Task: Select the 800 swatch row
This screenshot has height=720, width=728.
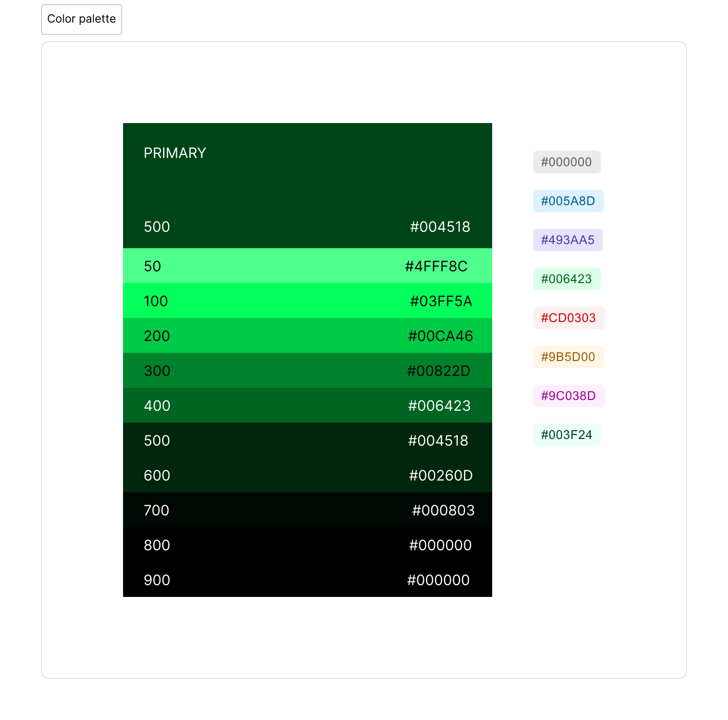Action: point(308,545)
